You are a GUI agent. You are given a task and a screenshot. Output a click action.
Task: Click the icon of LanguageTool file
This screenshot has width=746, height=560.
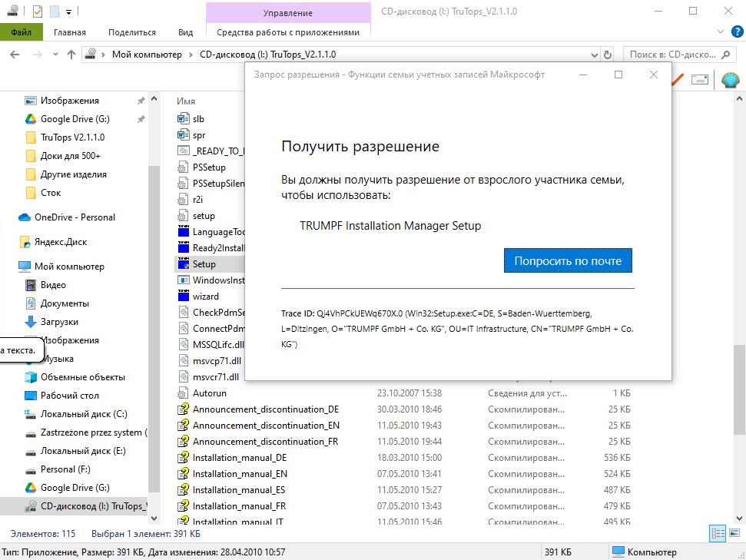click(183, 232)
